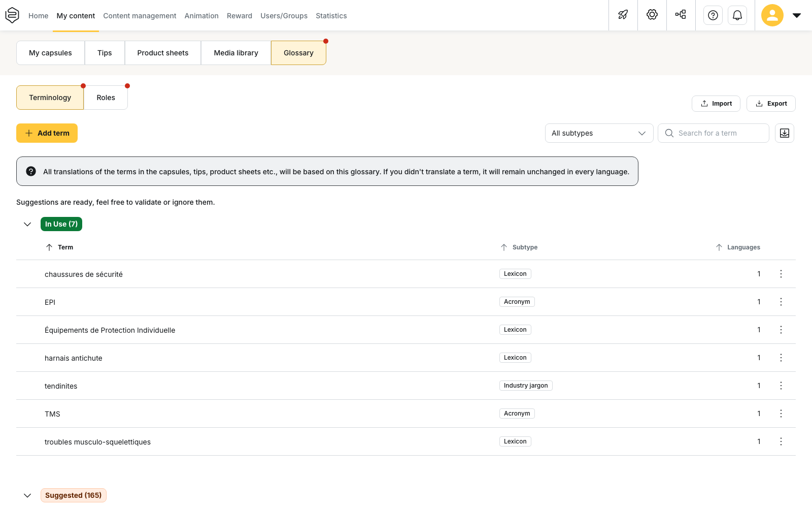Click the organization hierarchy icon

(x=681, y=15)
